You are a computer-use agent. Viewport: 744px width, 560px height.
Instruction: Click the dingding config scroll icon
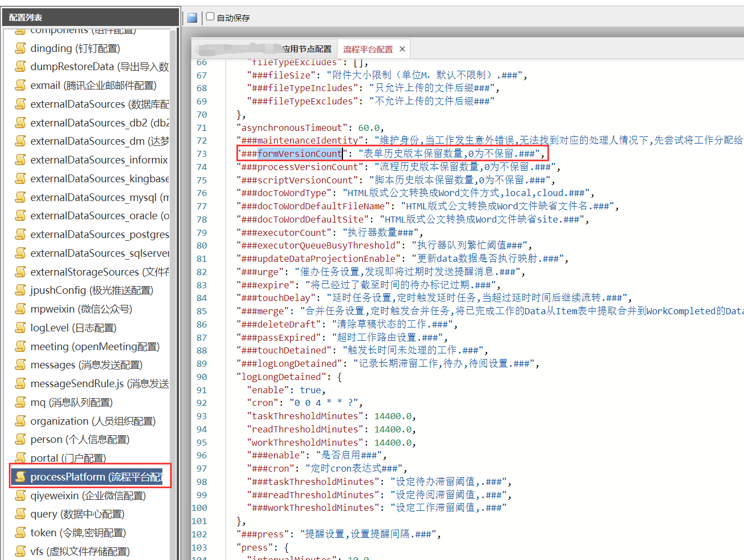(x=20, y=49)
